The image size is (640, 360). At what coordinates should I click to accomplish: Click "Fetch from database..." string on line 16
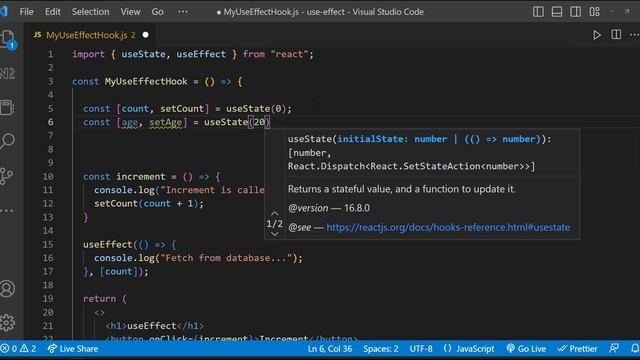click(x=226, y=258)
